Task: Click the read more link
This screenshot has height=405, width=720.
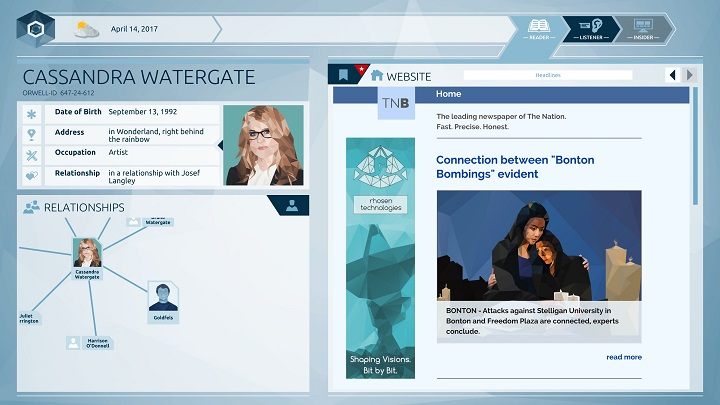Action: (x=623, y=357)
